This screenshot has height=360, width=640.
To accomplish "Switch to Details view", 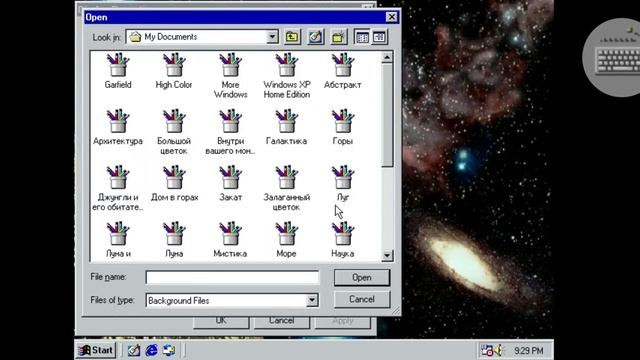I will 379,37.
